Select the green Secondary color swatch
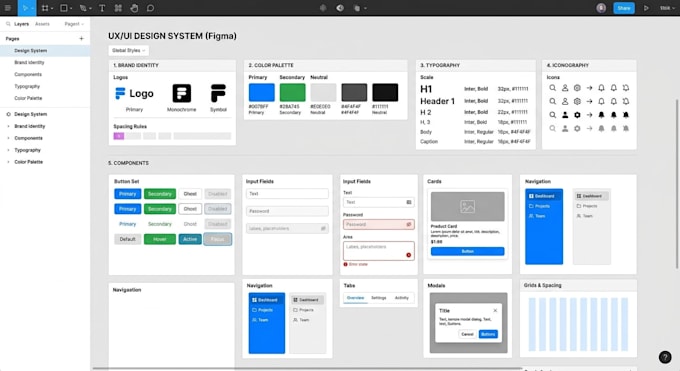 [x=292, y=92]
